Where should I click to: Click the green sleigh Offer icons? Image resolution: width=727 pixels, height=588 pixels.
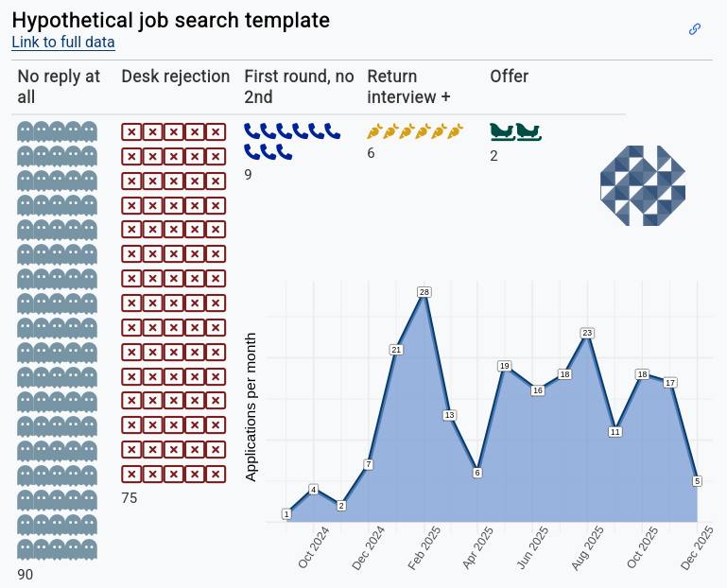[x=515, y=132]
